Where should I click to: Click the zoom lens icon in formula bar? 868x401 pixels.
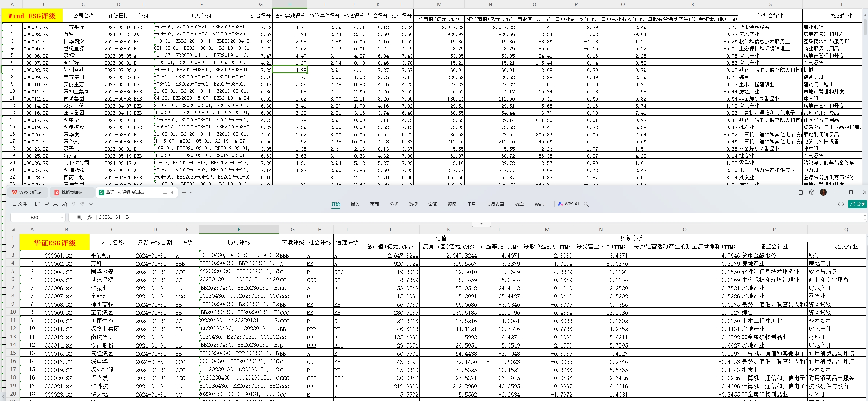79,217
